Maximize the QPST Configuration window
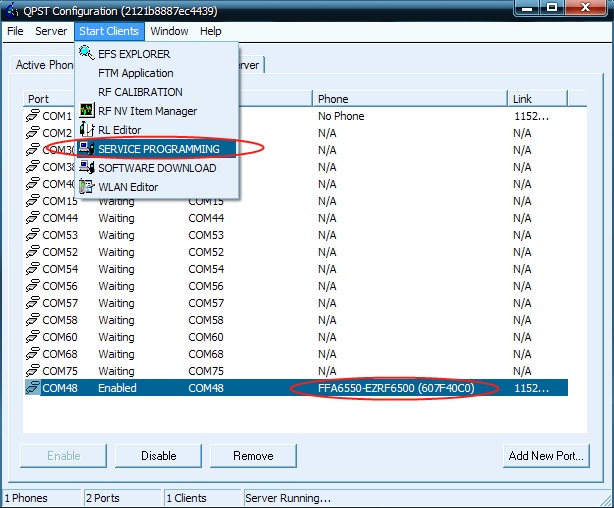 (552, 8)
